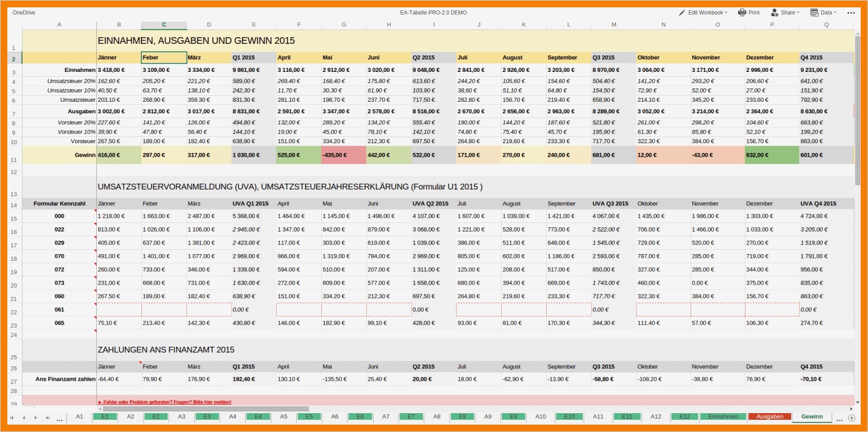Open the ellipsis menu at top right
The image size is (868, 432).
851,12
